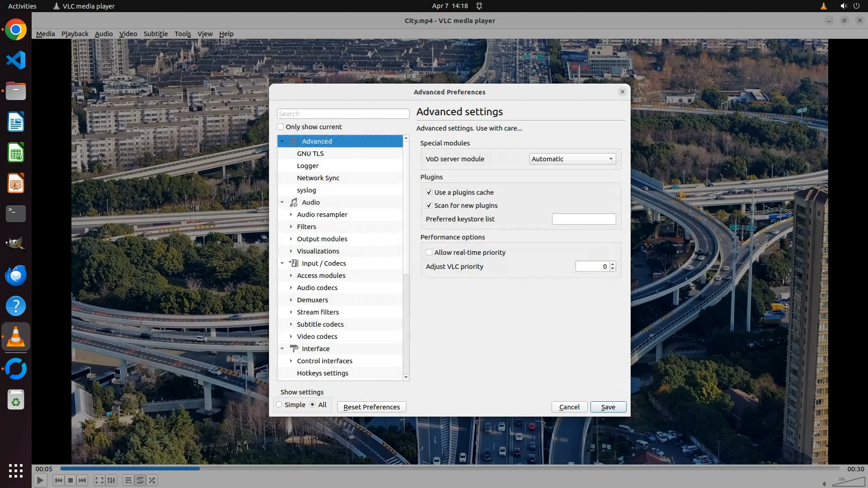The width and height of the screenshot is (868, 488).
Task: Collapse the Input / Codecs section
Action: [x=282, y=263]
